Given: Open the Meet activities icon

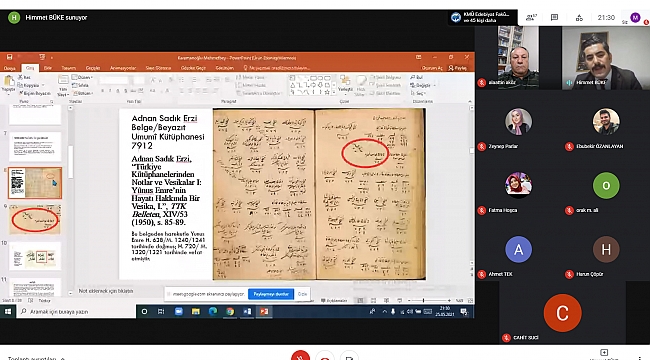Looking at the screenshot, I should pos(579,17).
